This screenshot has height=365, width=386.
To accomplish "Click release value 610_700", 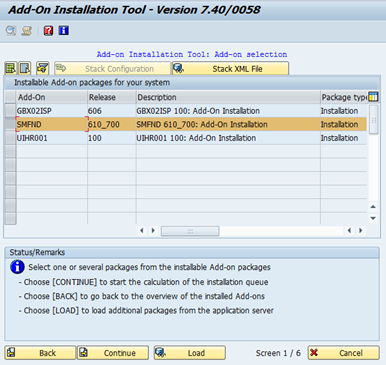I will click(x=112, y=124).
